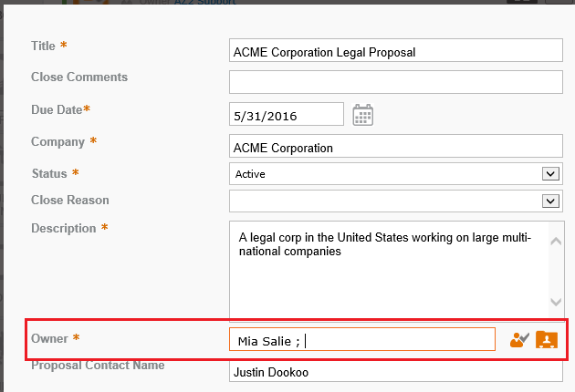Click the Due Date field showing 5/31/2016
575x392 pixels.
[x=287, y=114]
